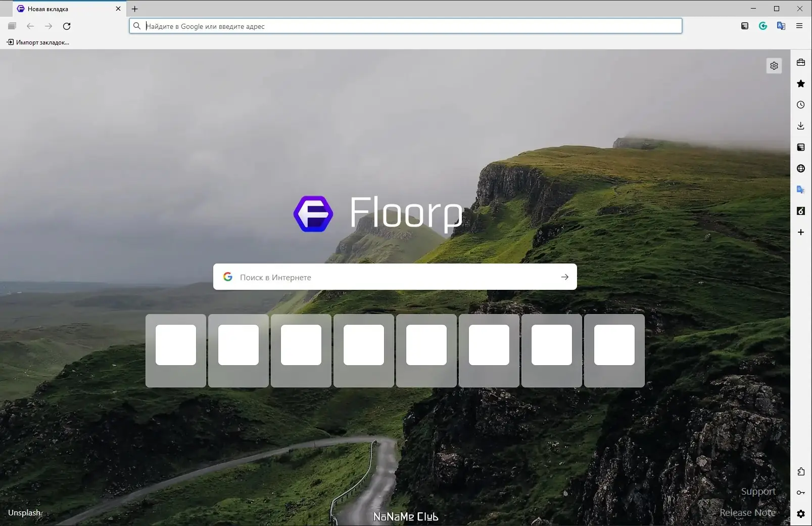
Task: Open the first shortcut tile in the row
Action: coord(176,350)
